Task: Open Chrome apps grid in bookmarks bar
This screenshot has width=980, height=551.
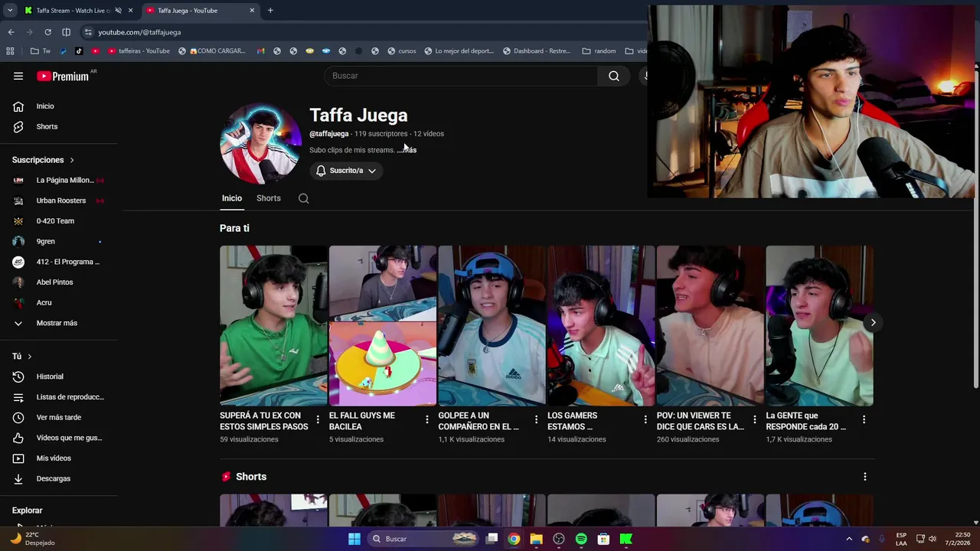Action: [10, 51]
